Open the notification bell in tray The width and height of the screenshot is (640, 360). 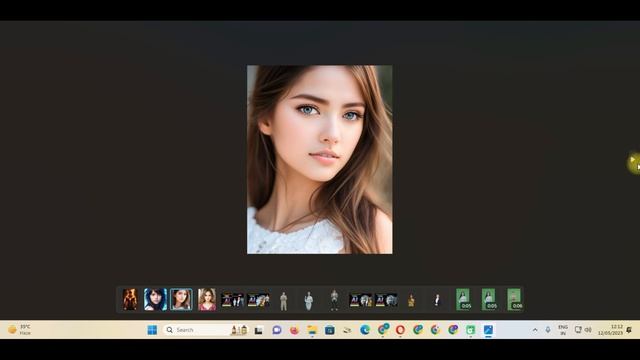pos(629,330)
